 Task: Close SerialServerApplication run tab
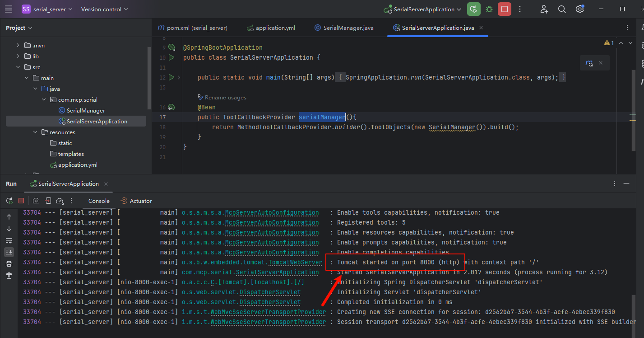point(106,184)
